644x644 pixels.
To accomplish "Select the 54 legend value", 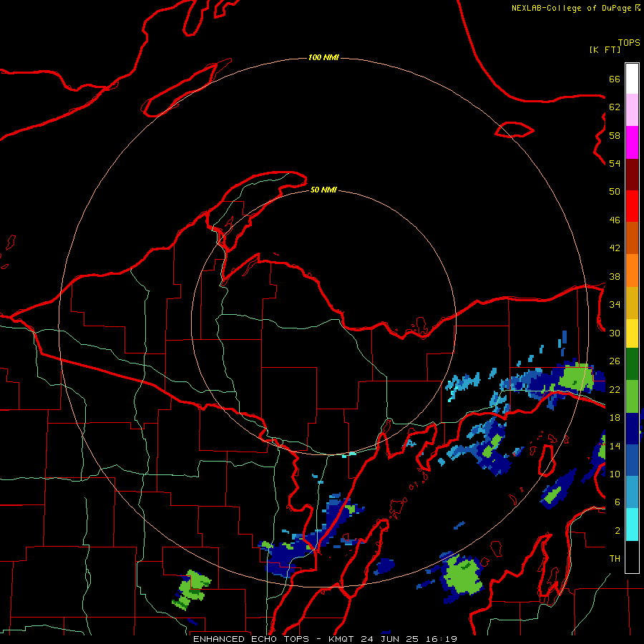I will click(615, 163).
